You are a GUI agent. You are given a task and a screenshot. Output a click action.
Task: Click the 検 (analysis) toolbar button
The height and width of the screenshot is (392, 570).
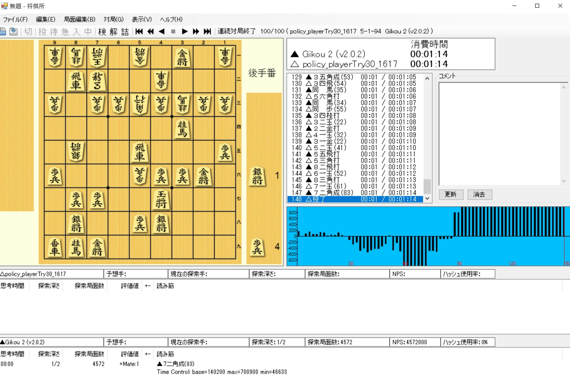tap(102, 31)
